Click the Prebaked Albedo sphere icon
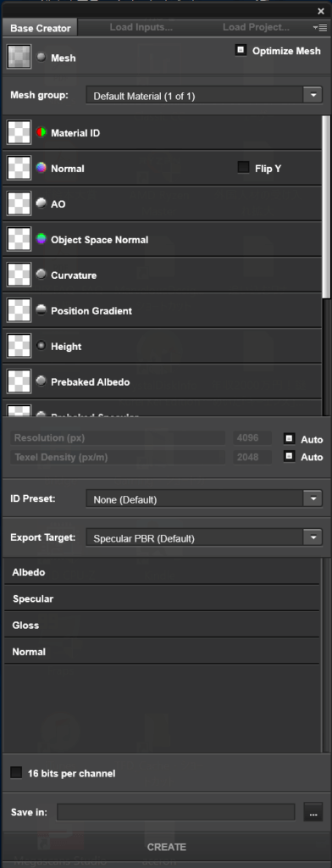 (41, 381)
